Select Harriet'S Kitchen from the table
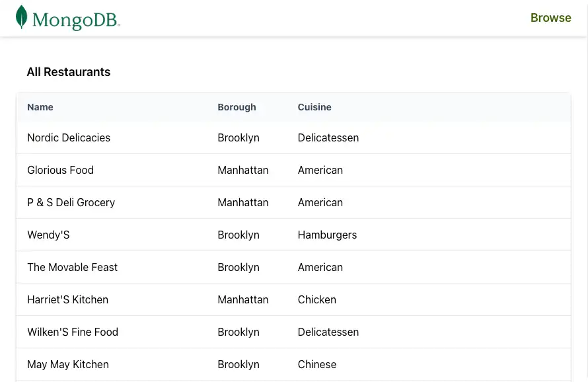Viewport: 588px width, 382px height. (x=67, y=299)
